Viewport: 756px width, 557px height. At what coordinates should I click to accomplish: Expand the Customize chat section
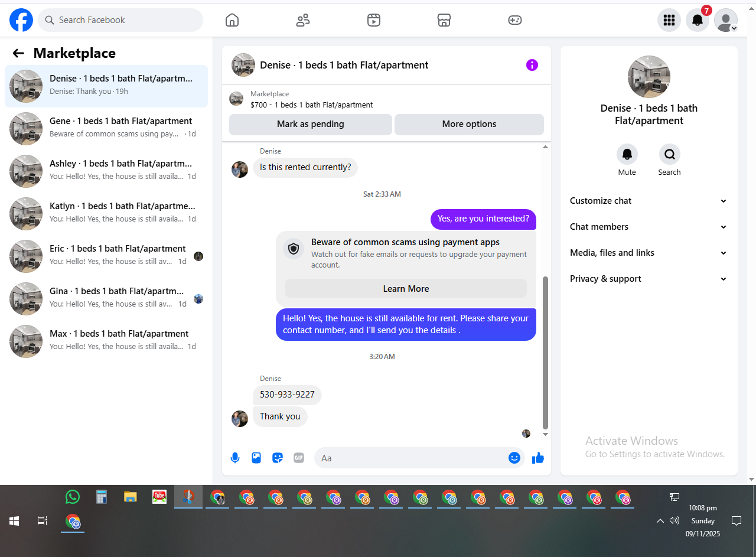pyautogui.click(x=649, y=201)
